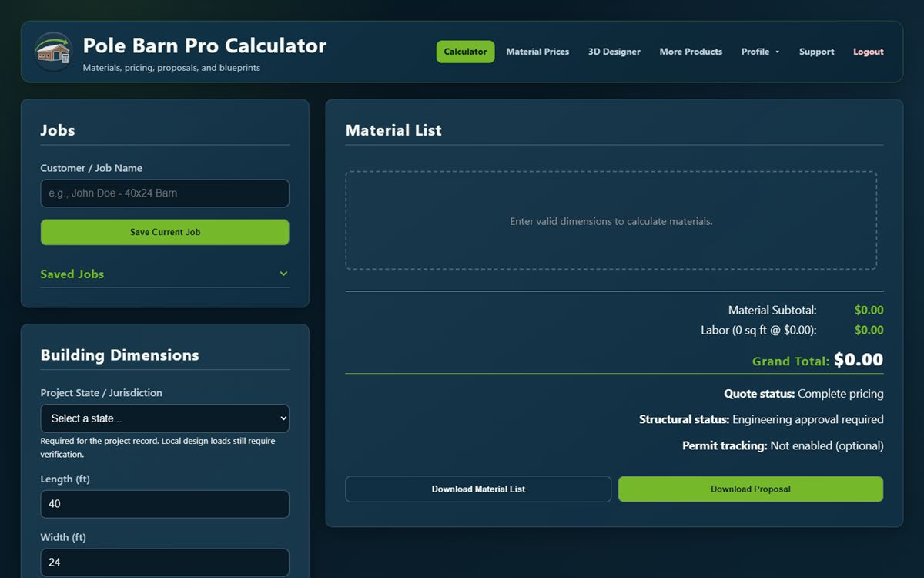Click the Building Dimensions heading
924x578 pixels.
point(119,355)
